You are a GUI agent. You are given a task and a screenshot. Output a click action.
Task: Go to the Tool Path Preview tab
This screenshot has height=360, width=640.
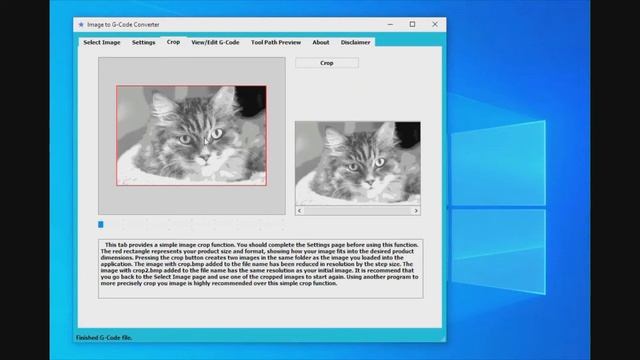click(x=276, y=42)
